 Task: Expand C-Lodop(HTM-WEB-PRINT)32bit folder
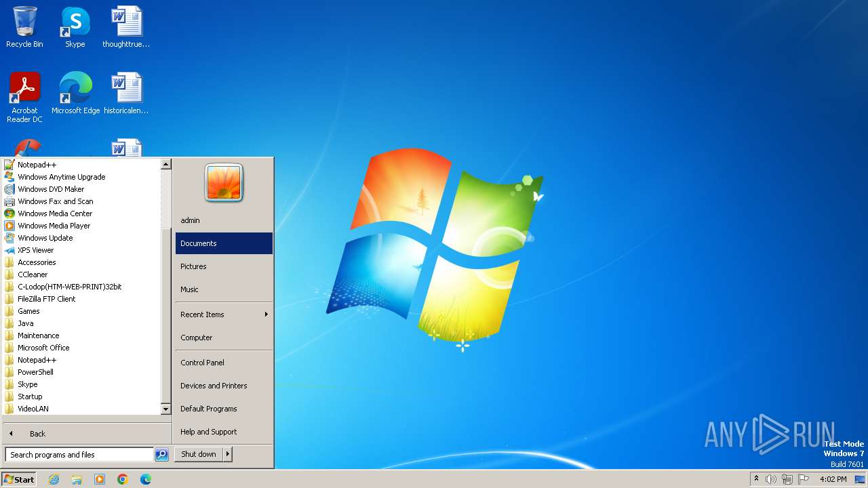69,287
